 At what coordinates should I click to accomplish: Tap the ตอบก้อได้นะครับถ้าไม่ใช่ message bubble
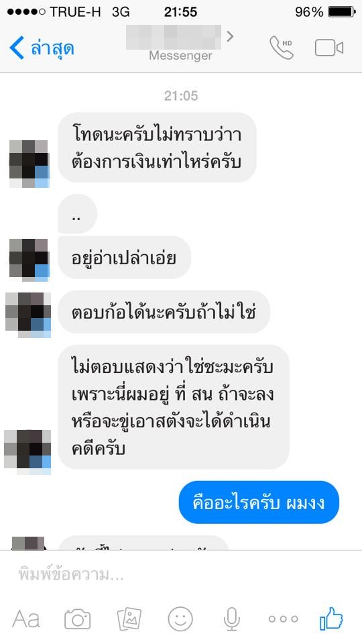click(164, 312)
